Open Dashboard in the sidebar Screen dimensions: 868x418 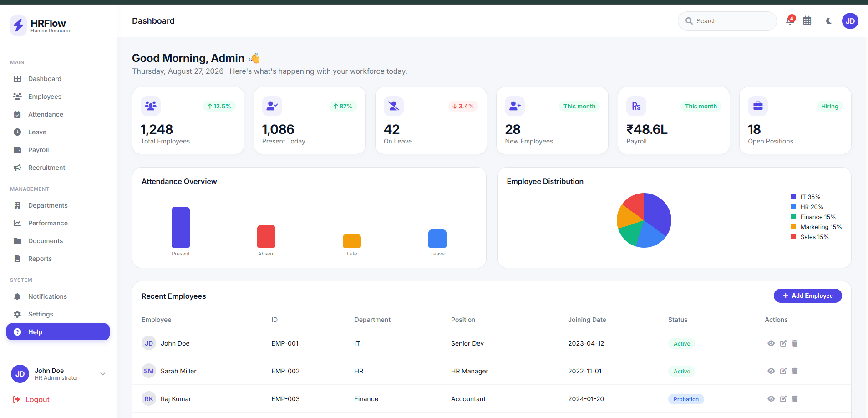point(58,79)
